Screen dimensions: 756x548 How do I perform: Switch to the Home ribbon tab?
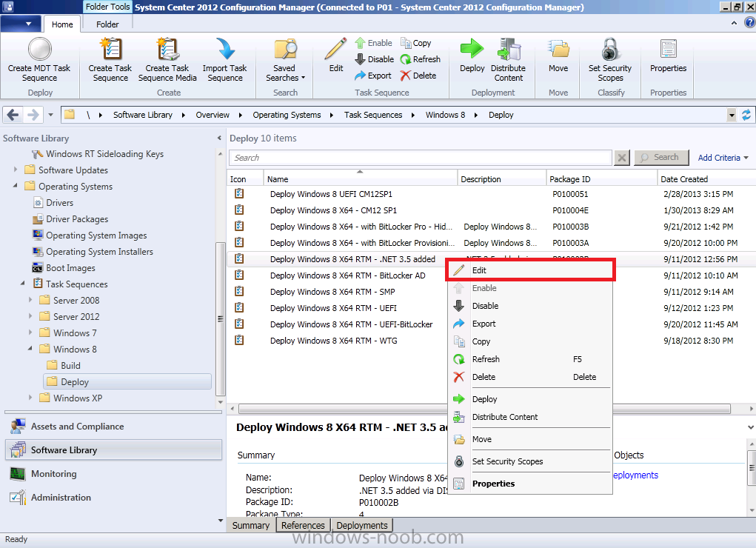point(62,24)
